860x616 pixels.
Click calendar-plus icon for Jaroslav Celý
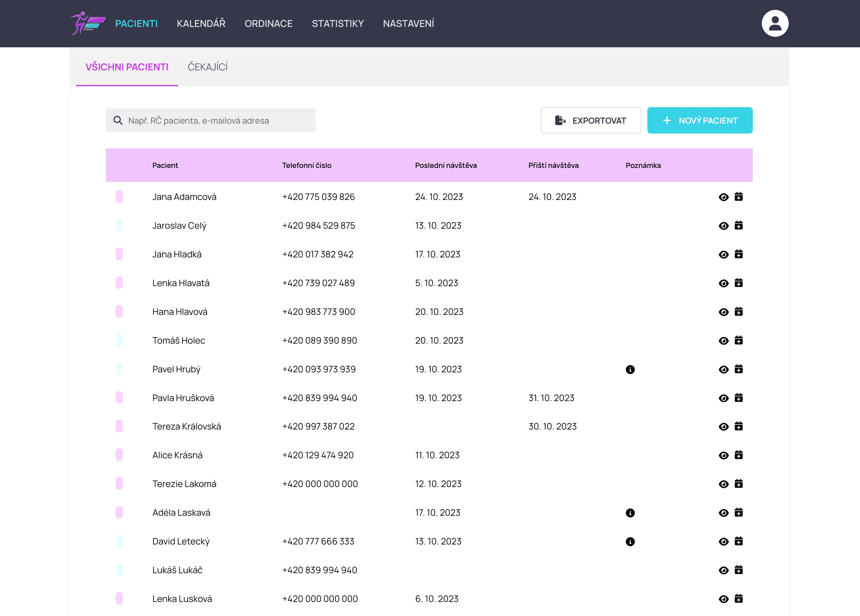click(x=738, y=226)
